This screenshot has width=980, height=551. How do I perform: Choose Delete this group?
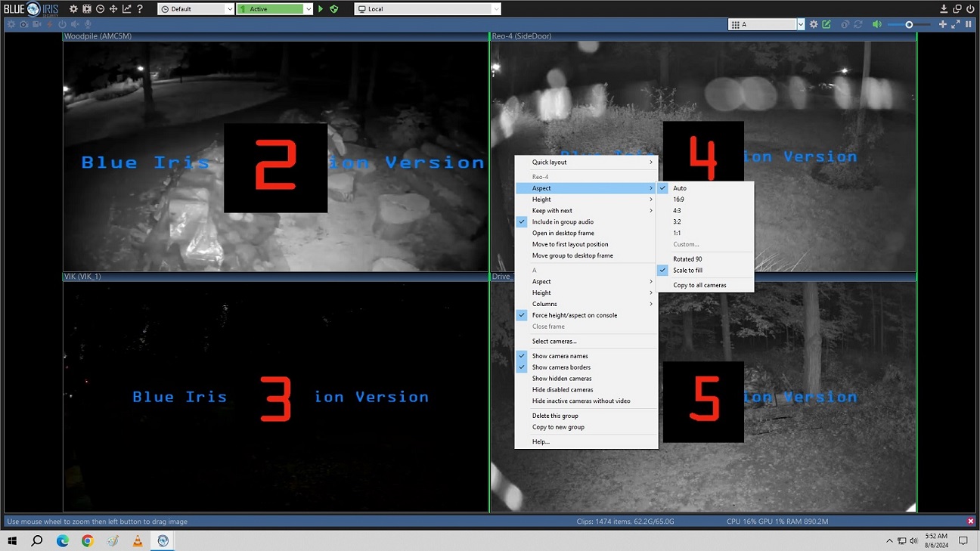point(586,416)
